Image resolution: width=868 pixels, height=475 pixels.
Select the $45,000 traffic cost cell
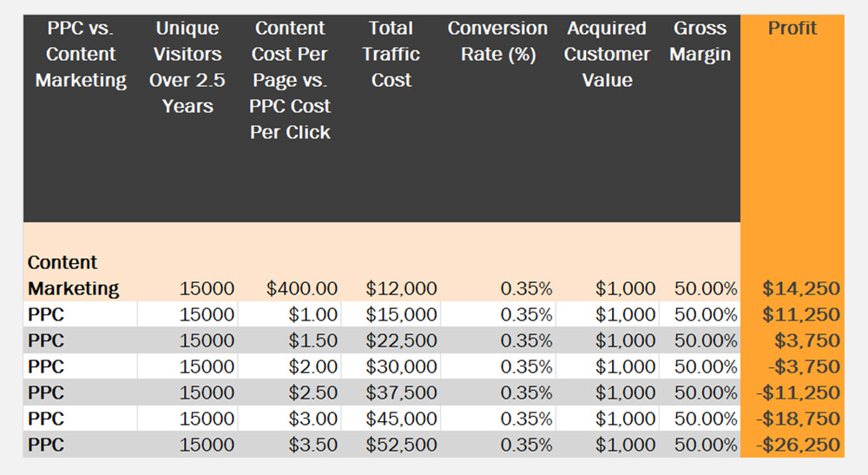(x=401, y=419)
